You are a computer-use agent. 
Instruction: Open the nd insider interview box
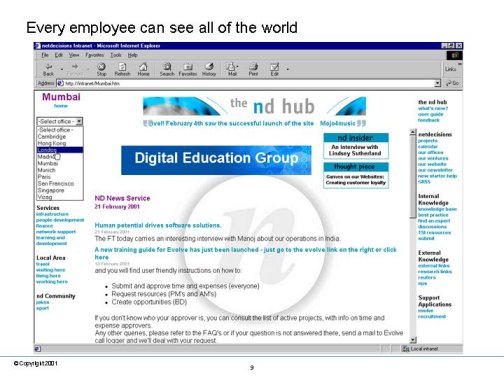356,146
